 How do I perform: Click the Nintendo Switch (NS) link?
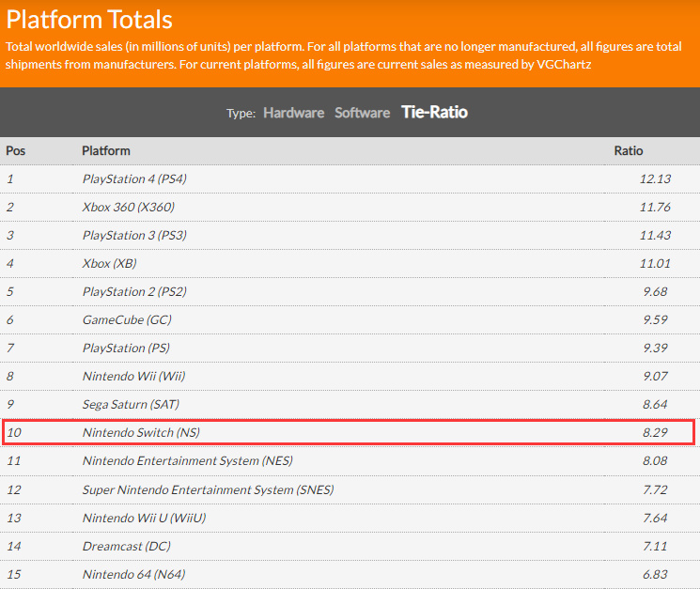[141, 432]
